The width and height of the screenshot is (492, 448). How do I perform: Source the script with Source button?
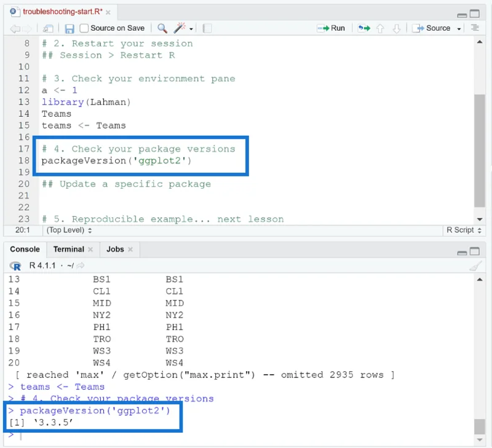click(x=432, y=28)
